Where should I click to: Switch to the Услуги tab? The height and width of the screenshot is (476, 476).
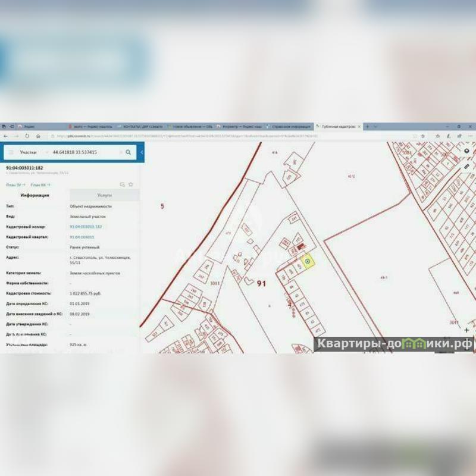pyautogui.click(x=105, y=195)
